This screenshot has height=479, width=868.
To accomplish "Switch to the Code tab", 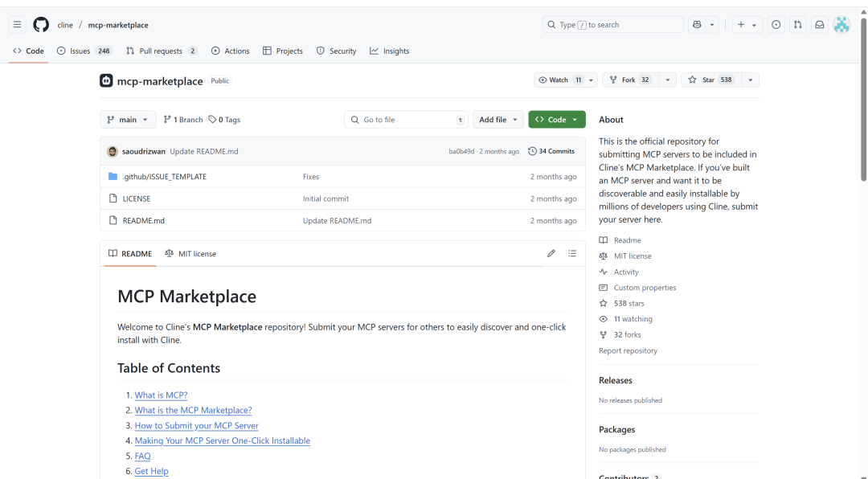I will [x=28, y=51].
